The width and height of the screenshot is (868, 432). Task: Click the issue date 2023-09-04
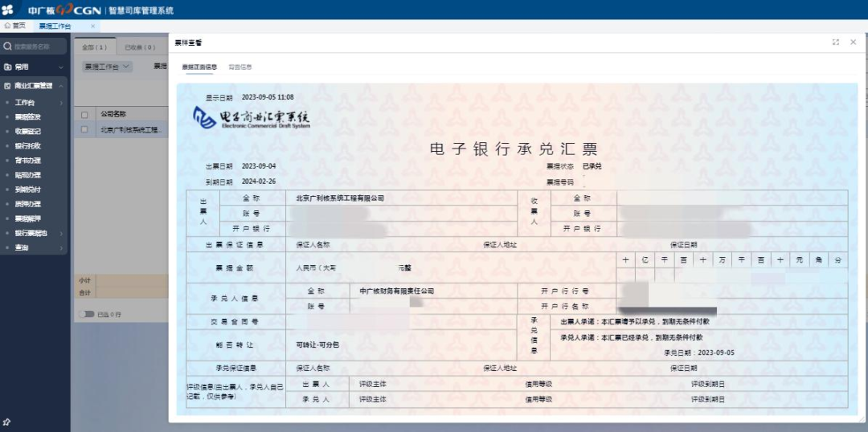tap(259, 166)
